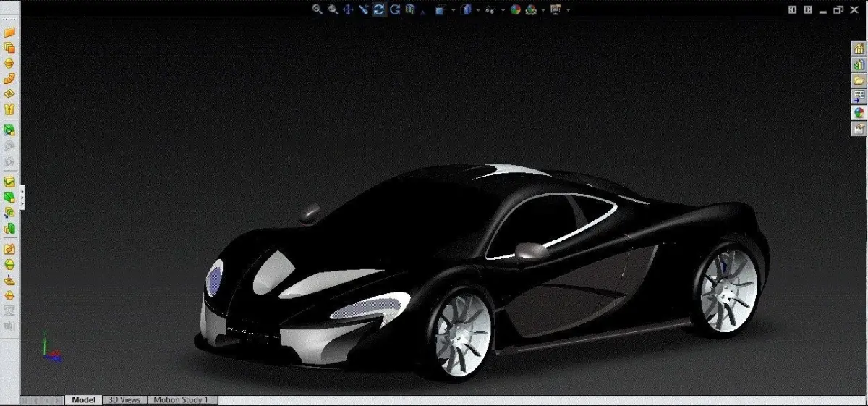Activate the Pan four-arrow move icon
Viewport: 868px width, 406px height.
click(348, 9)
